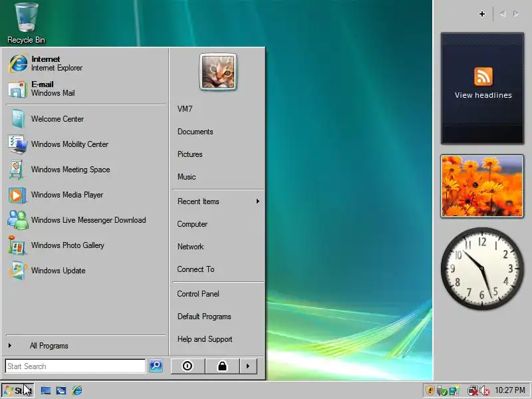532x399 pixels.
Task: Open Computer from the Start menu
Action: pos(218,224)
